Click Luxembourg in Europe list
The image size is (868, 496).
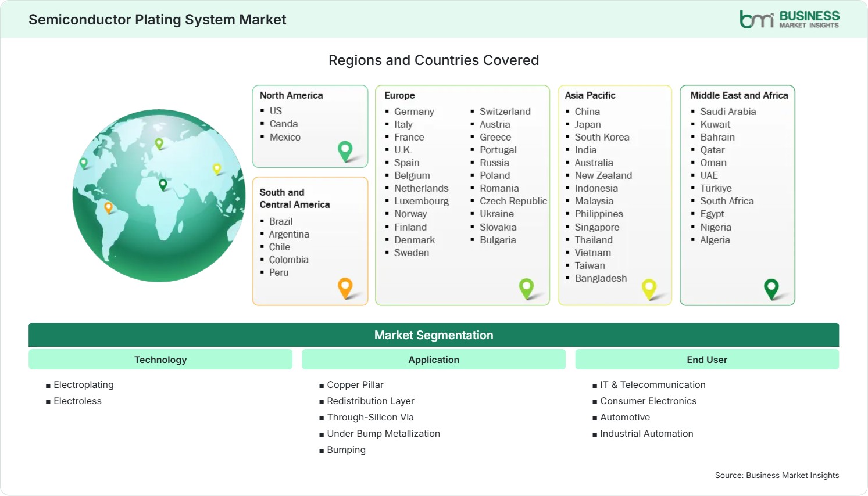point(422,201)
